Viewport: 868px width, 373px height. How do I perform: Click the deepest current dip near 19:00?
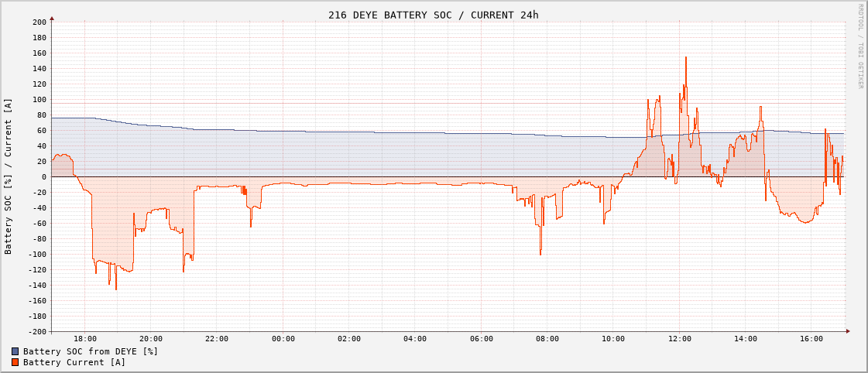(116, 288)
